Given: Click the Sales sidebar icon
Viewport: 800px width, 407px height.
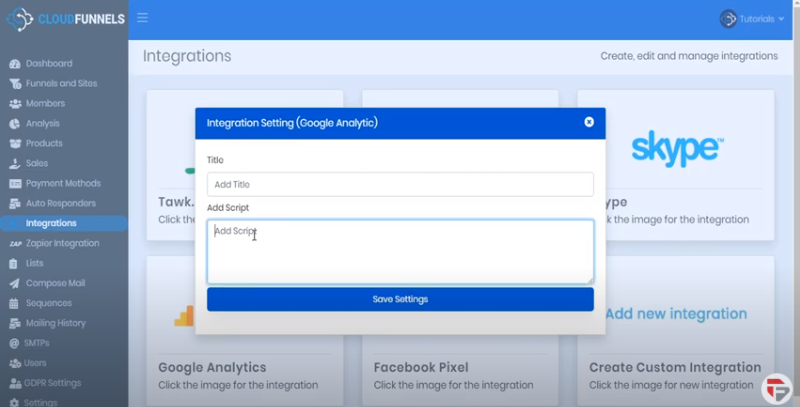Looking at the screenshot, I should coord(15,164).
